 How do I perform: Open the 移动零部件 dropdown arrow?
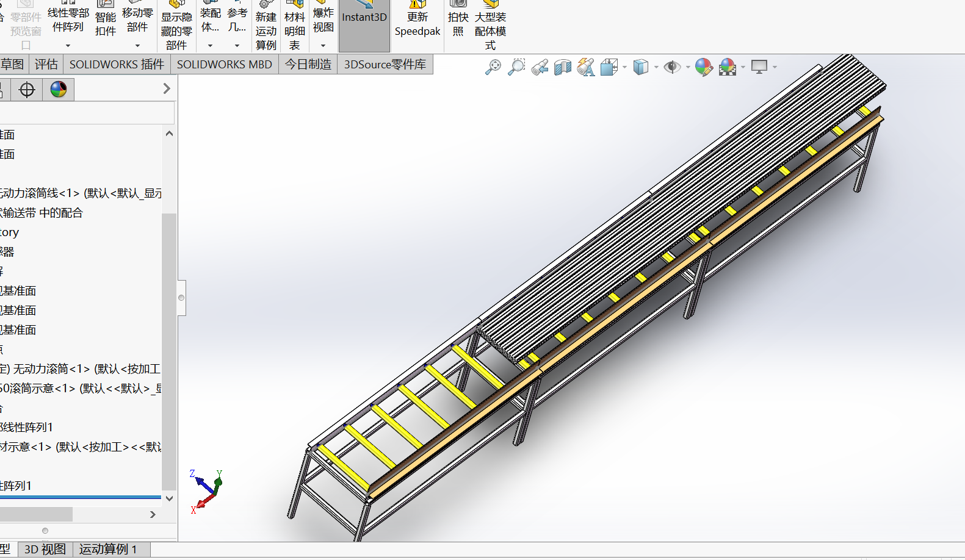(137, 46)
